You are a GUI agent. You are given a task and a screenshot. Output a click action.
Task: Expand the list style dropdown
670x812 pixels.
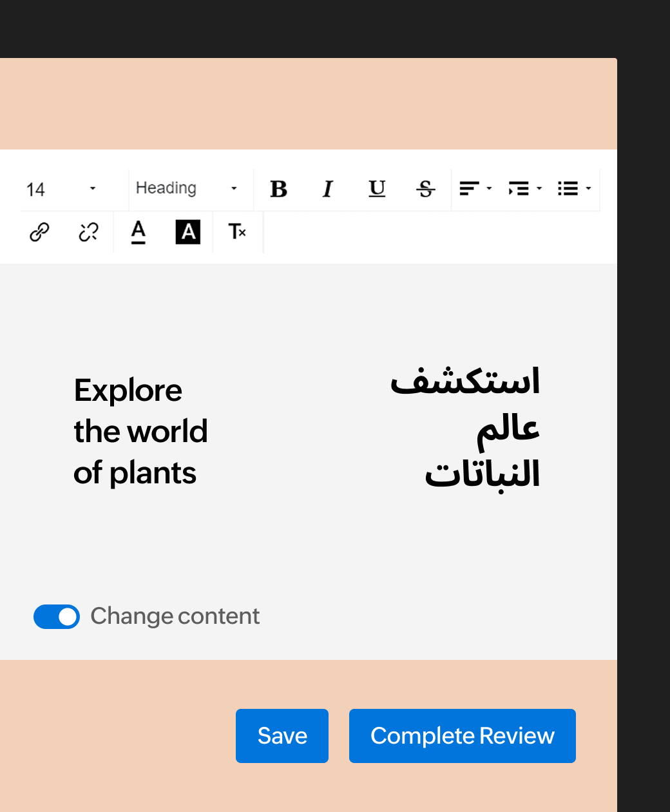pyautogui.click(x=589, y=189)
